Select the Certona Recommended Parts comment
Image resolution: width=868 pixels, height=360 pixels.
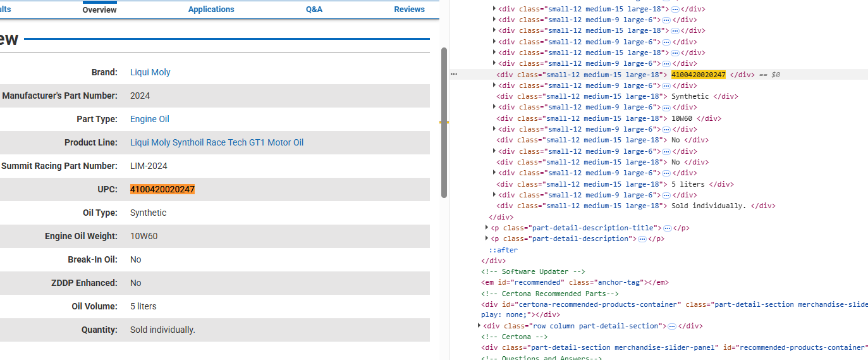pyautogui.click(x=550, y=294)
